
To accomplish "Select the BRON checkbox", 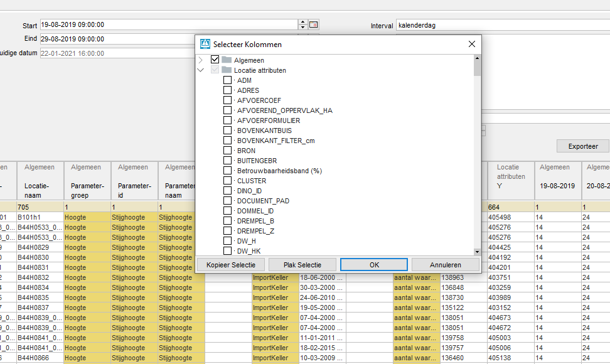I will (228, 151).
